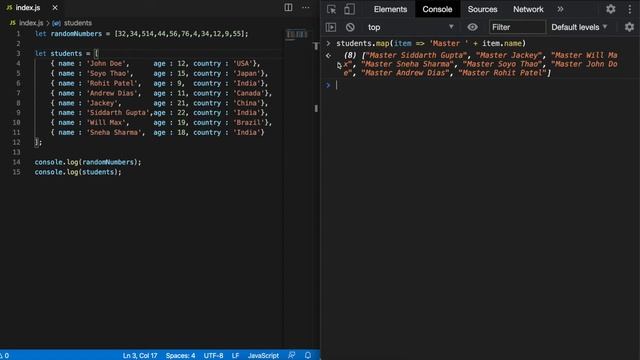Image resolution: width=640 pixels, height=360 pixels.
Task: Click the editor minimap preview
Action: (x=296, y=34)
